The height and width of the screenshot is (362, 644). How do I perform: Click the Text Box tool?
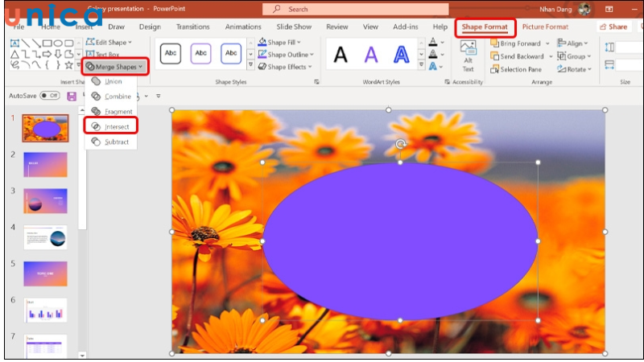[102, 55]
